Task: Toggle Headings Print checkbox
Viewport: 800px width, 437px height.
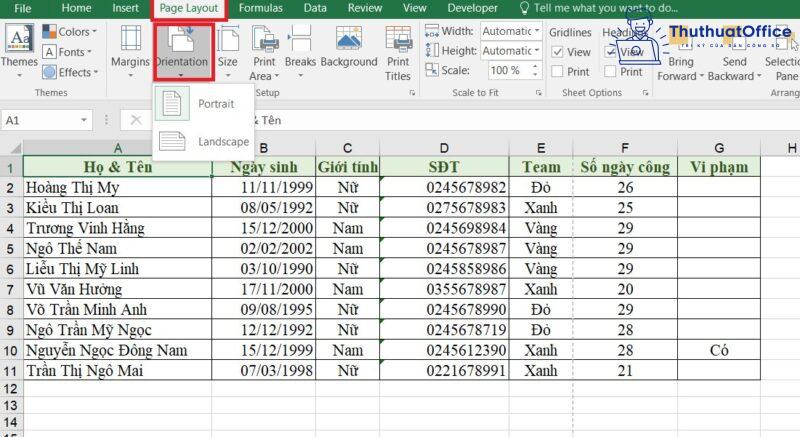Action: click(610, 71)
